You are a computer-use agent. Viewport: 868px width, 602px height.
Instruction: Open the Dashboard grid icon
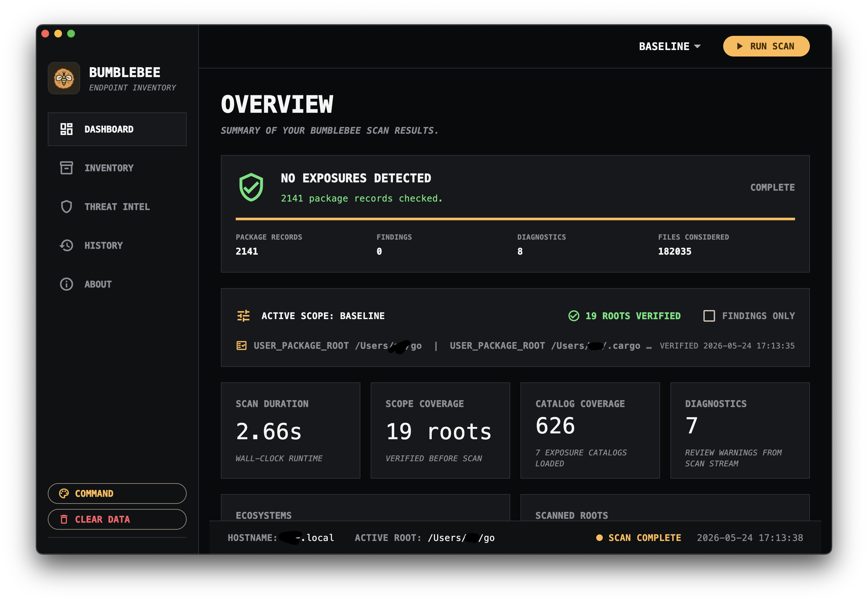point(67,129)
